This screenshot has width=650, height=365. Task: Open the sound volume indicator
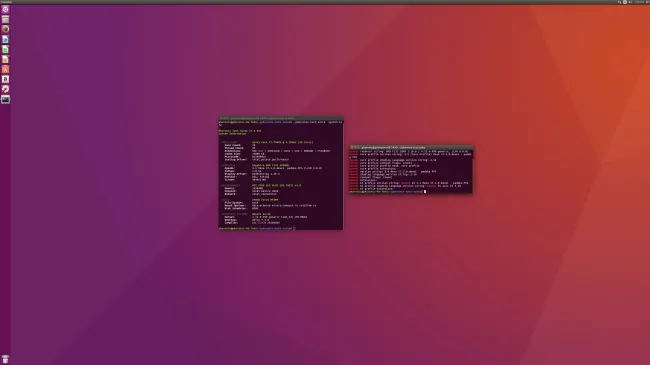630,2
